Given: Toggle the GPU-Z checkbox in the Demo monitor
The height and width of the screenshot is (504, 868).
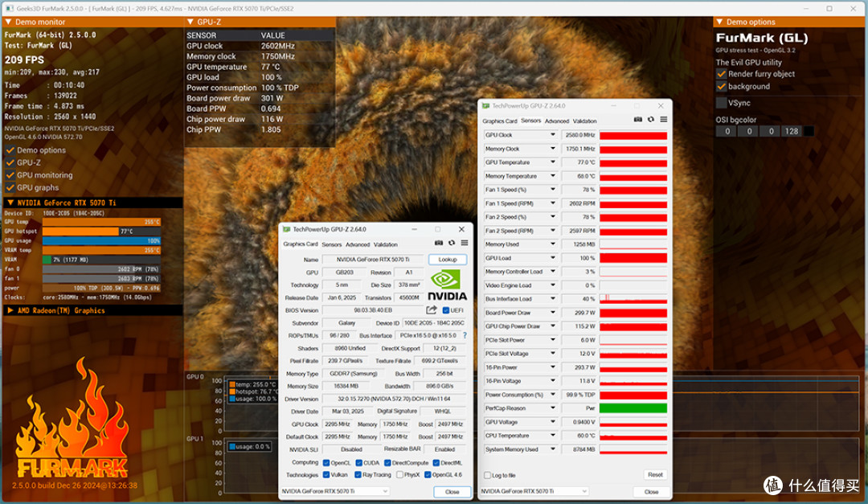Looking at the screenshot, I should (10, 163).
